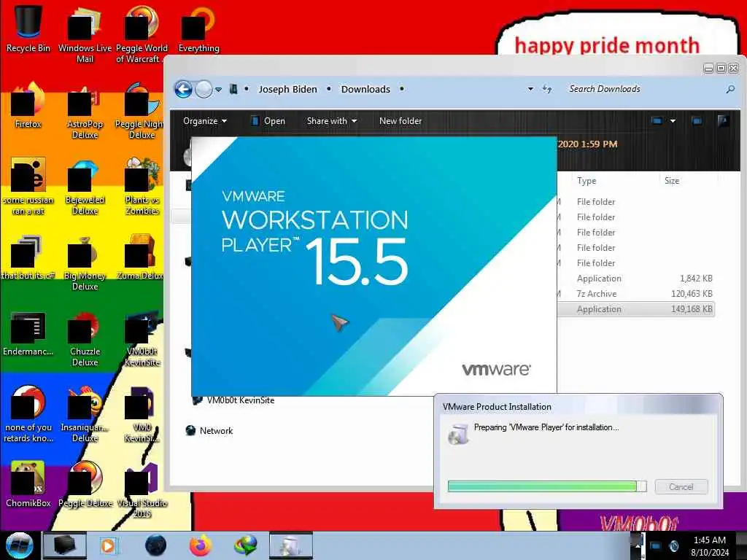Open the Everything search desktop shortcut
This screenshot has width=747, height=560.
[198, 28]
